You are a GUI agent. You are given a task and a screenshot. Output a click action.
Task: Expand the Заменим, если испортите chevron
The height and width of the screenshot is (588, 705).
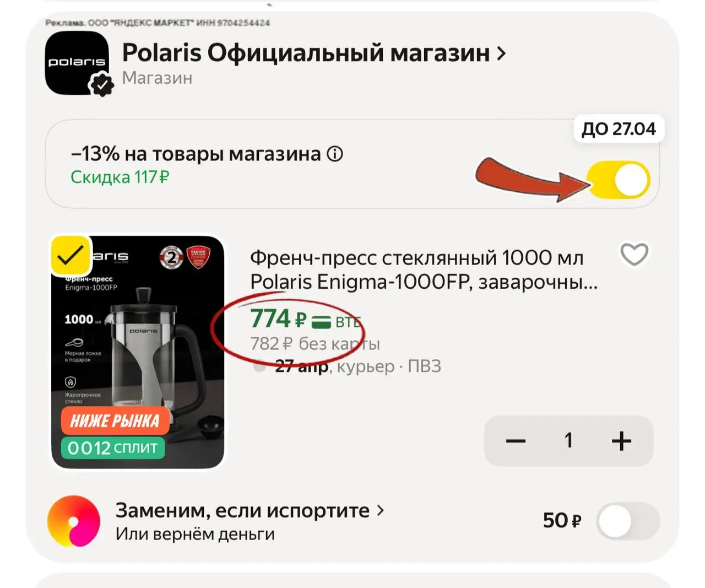click(380, 511)
